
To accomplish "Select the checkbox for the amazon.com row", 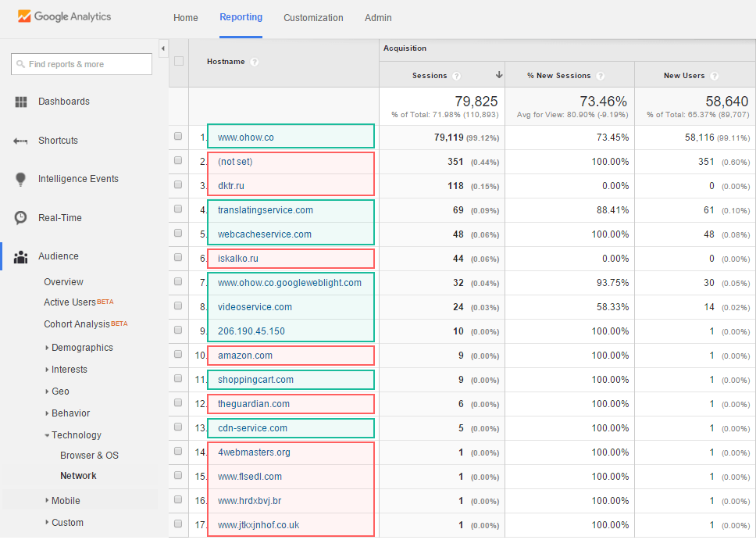I will click(178, 356).
